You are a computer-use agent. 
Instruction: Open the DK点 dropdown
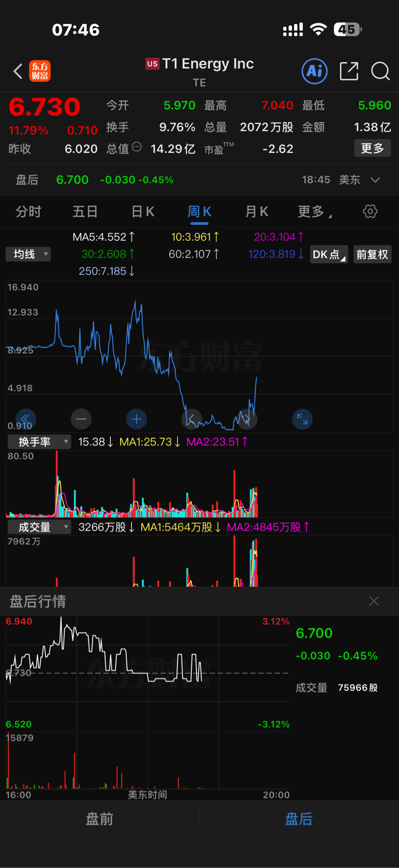point(329,254)
